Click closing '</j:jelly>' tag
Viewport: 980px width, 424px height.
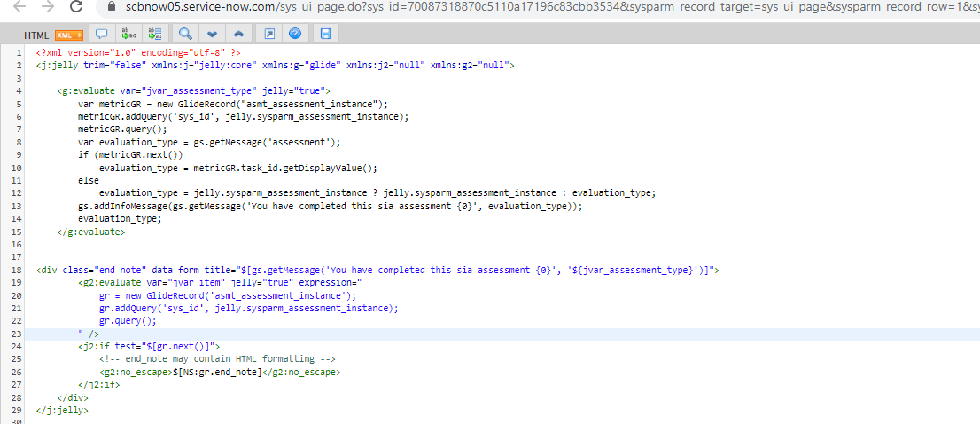[x=63, y=411]
